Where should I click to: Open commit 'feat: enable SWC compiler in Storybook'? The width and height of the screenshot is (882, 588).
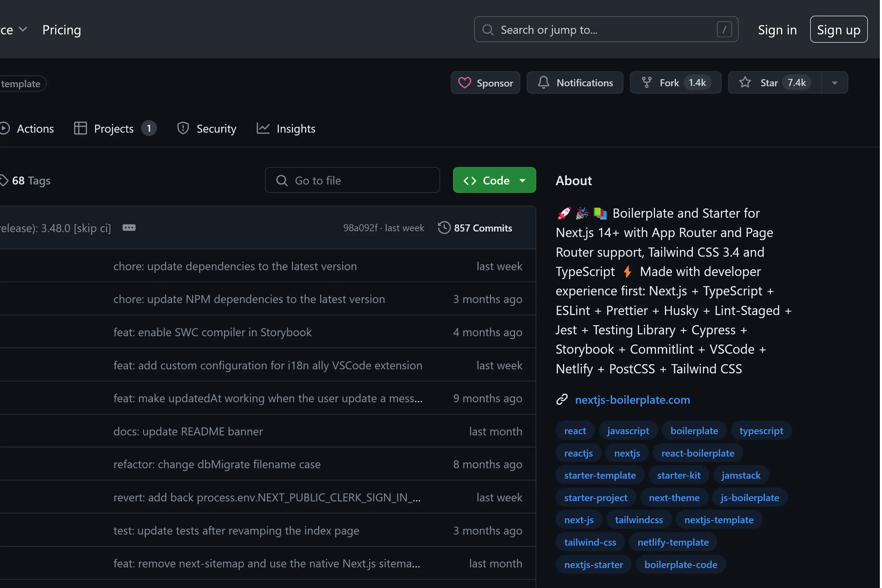212,332
